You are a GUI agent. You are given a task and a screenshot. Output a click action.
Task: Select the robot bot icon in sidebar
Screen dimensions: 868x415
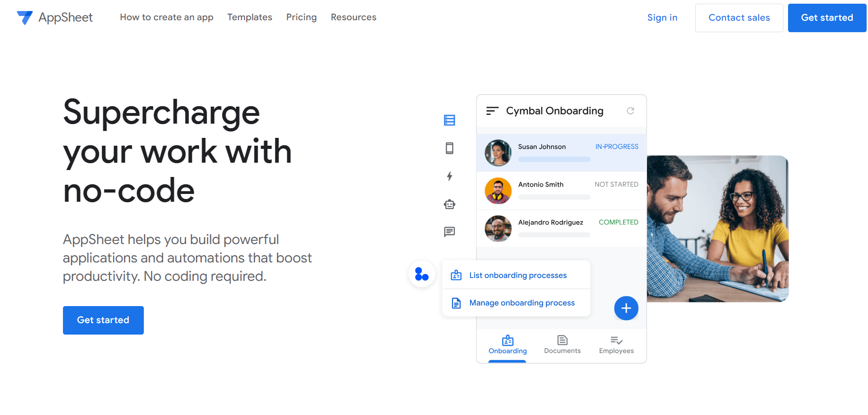(449, 204)
